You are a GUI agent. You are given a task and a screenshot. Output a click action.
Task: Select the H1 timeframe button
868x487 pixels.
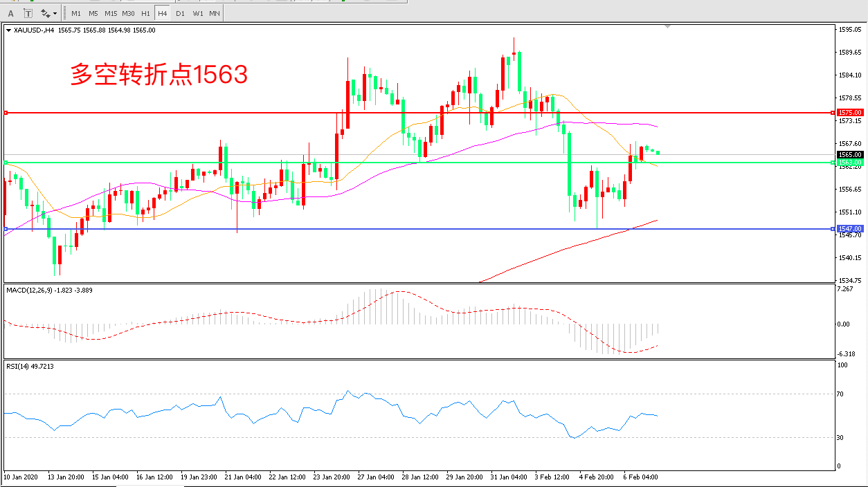pyautogui.click(x=145, y=13)
